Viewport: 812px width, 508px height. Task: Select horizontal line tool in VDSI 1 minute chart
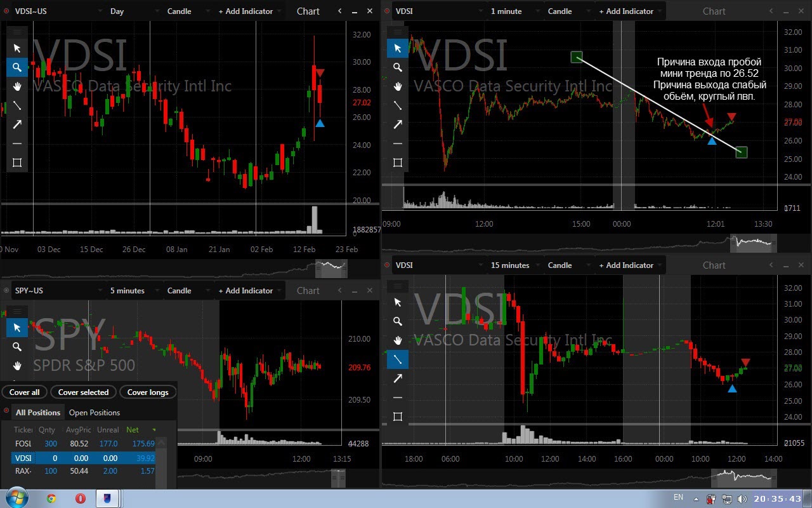398,144
